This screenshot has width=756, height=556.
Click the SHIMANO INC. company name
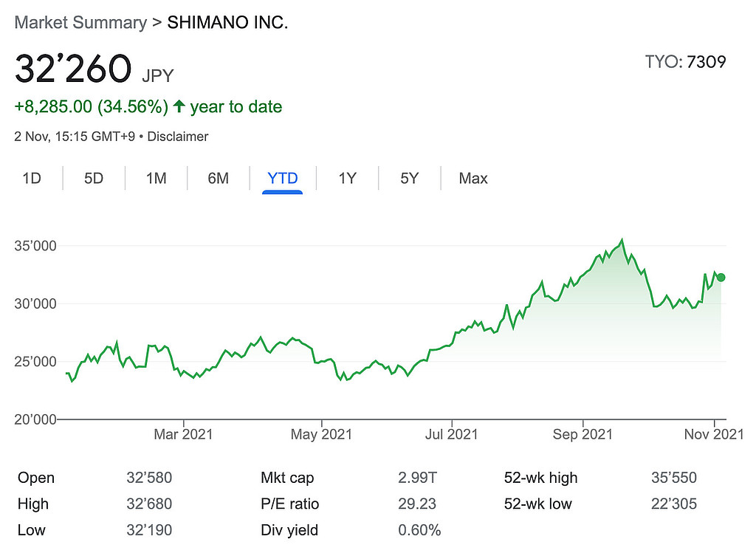pos(227,22)
